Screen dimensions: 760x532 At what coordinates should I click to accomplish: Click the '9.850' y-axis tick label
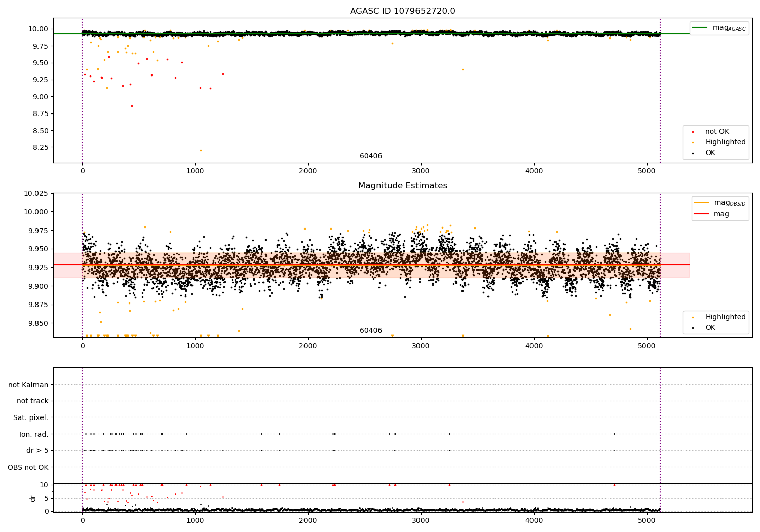coord(39,323)
